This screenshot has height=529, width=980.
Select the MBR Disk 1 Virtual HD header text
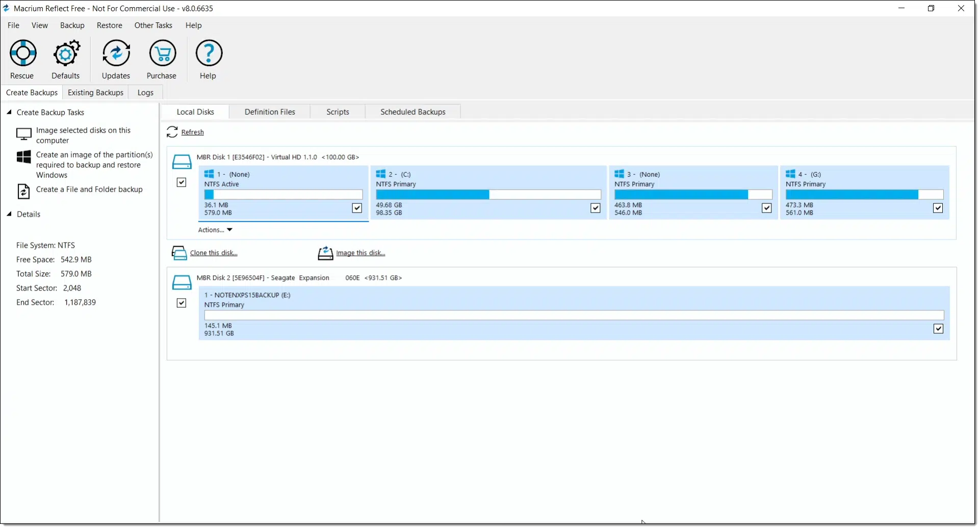[x=278, y=157]
